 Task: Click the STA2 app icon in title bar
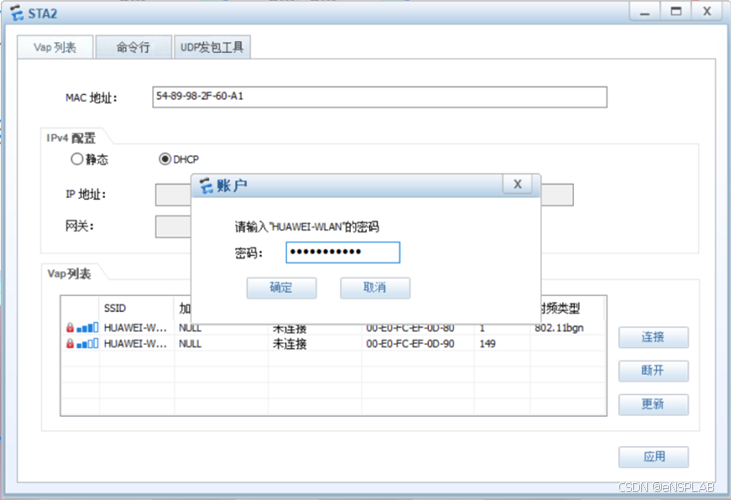17,13
